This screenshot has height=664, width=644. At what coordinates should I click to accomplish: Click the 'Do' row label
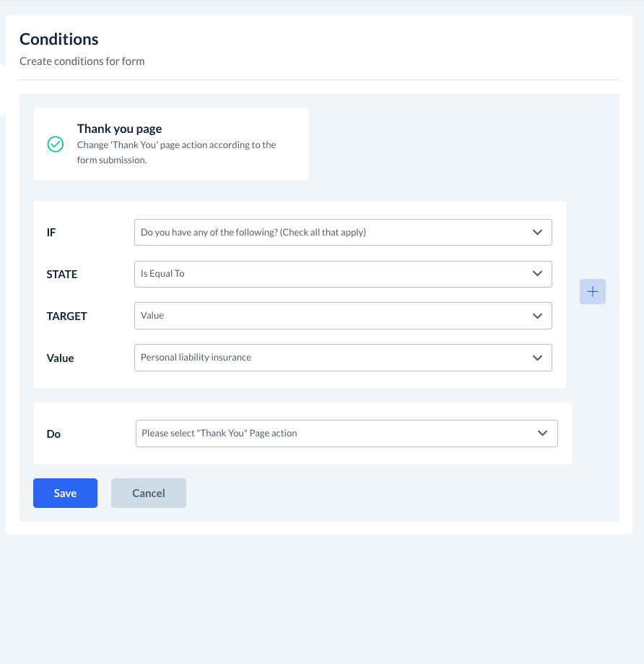tap(54, 434)
